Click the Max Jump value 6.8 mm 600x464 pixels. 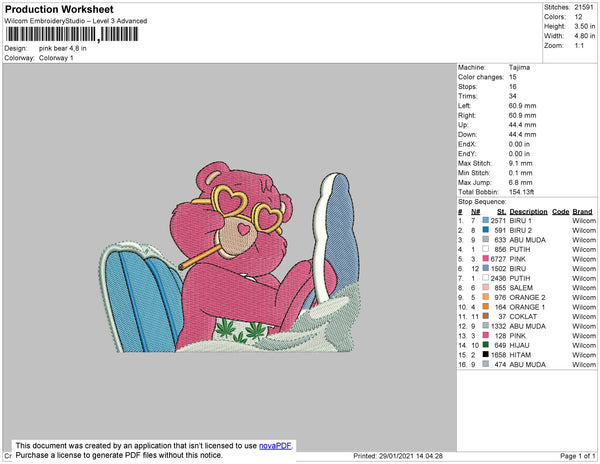(x=520, y=182)
